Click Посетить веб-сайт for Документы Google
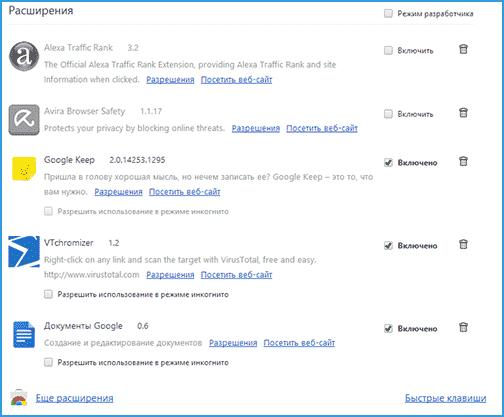504x417 pixels. [299, 343]
